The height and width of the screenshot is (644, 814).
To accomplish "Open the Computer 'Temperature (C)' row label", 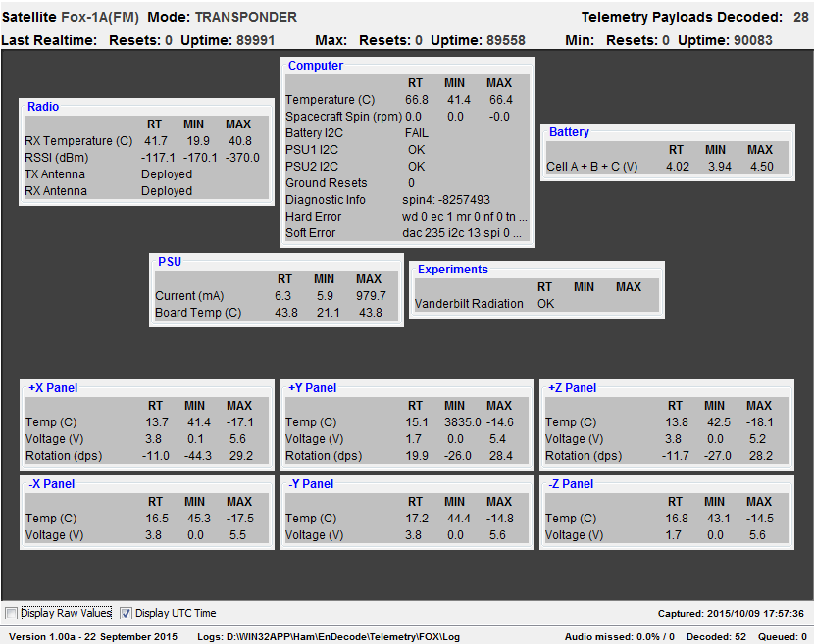I will (331, 100).
